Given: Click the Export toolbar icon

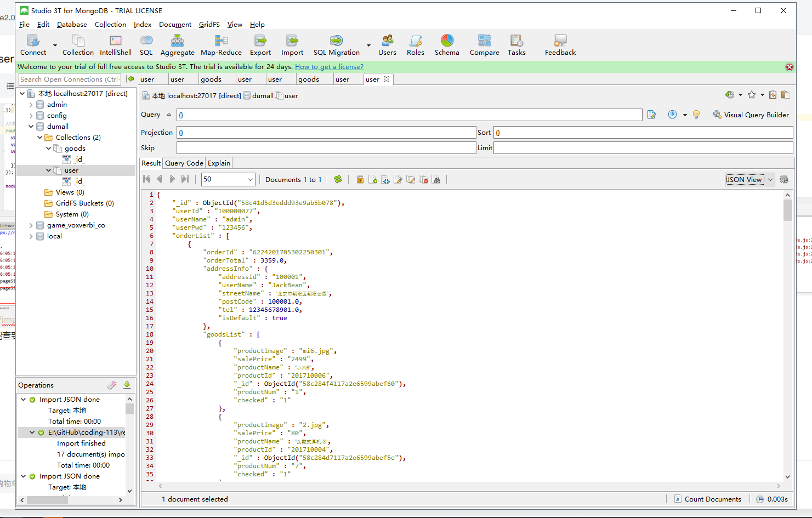Looking at the screenshot, I should click(260, 45).
